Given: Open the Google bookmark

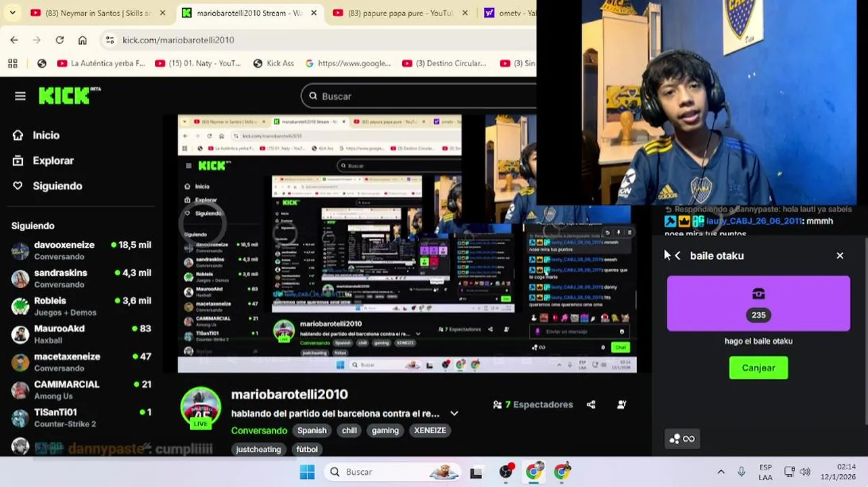Looking at the screenshot, I should 348,63.
